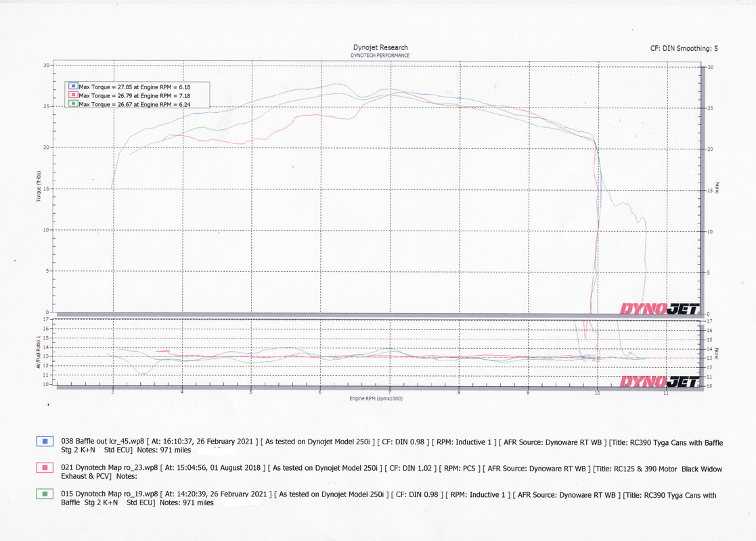Viewport: 756px width, 541px height.
Task: Click the 'Engine RPM (rpmx1000)' axis label
Action: pos(376,398)
